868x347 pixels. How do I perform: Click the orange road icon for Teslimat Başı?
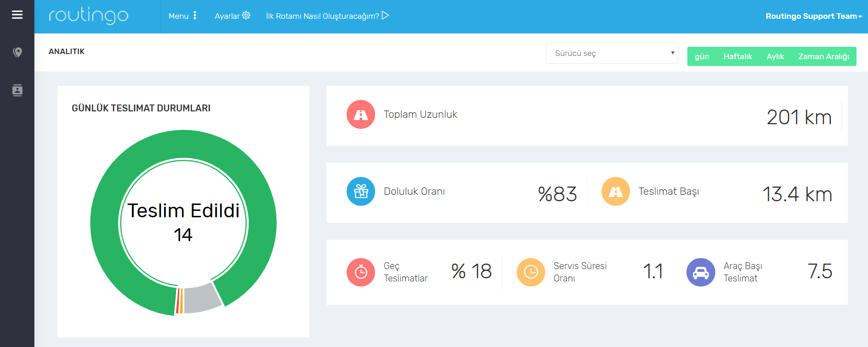click(616, 192)
